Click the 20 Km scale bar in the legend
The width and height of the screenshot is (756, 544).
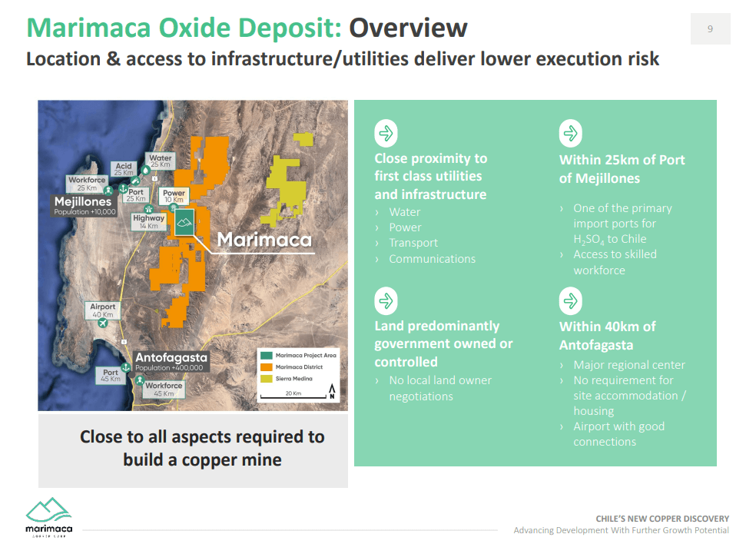click(293, 396)
